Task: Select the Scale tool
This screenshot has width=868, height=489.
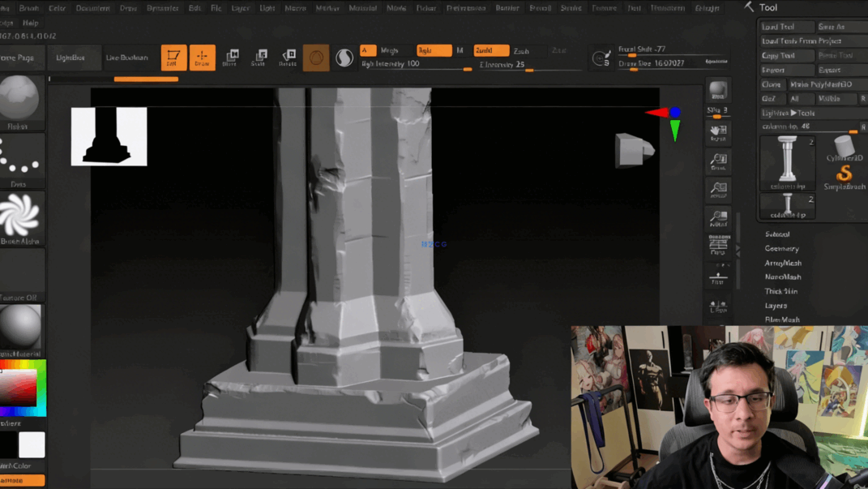Action: click(x=259, y=58)
